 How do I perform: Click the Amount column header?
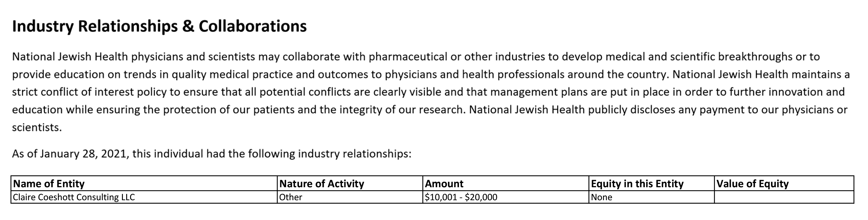444,184
